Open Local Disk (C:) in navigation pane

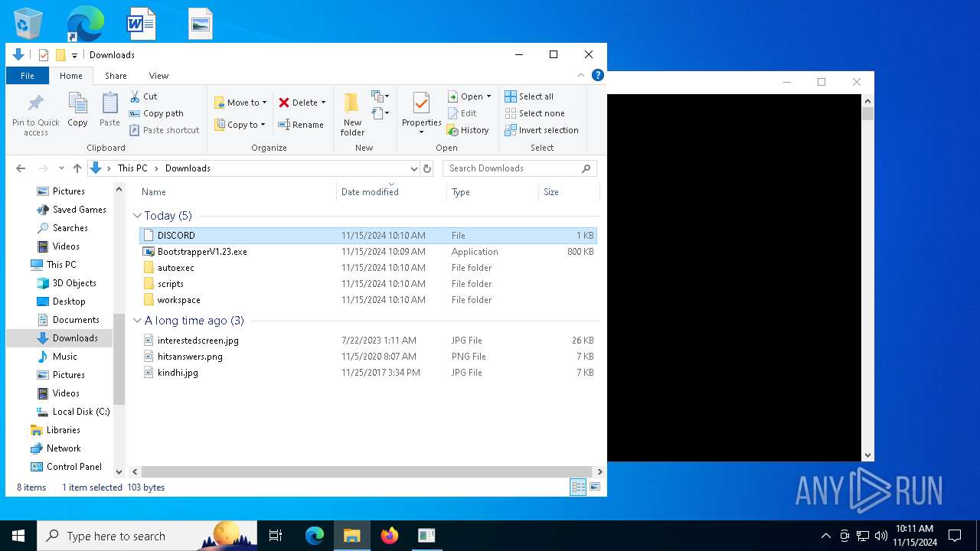coord(73,412)
